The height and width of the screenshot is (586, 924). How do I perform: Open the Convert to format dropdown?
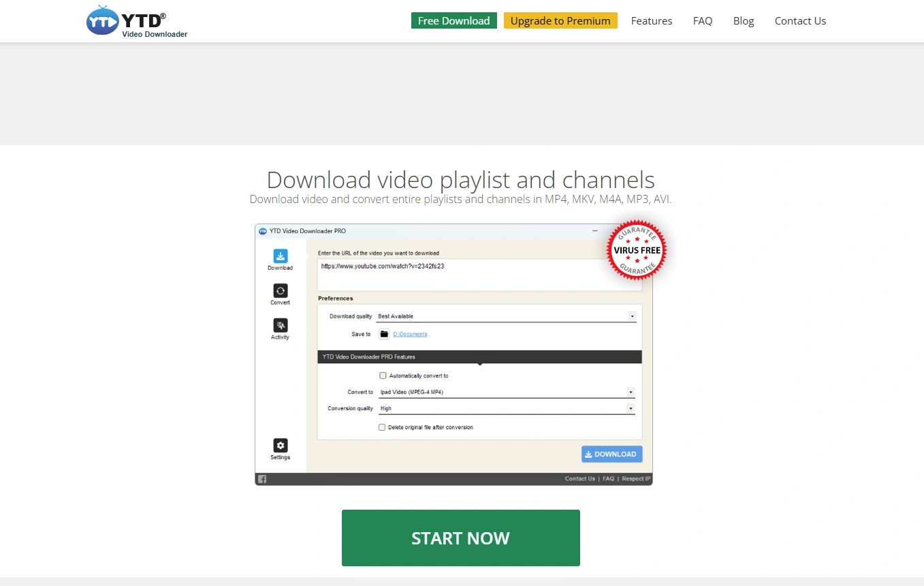tap(507, 392)
